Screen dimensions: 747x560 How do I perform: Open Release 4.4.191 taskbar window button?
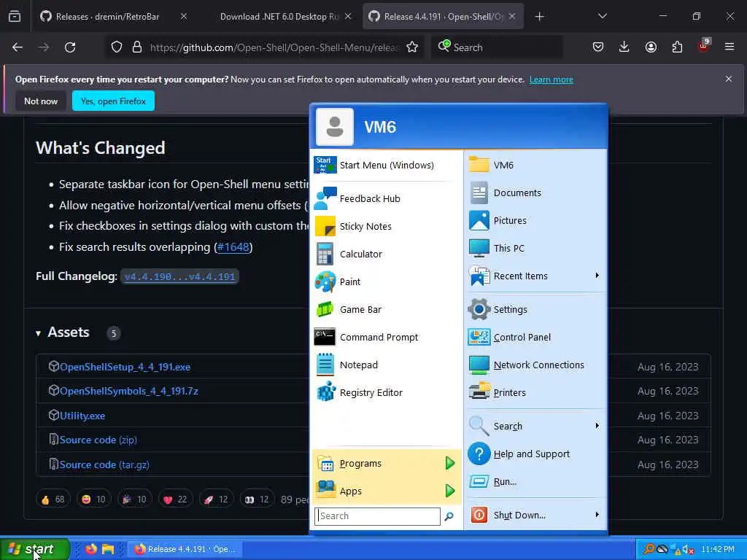(186, 549)
